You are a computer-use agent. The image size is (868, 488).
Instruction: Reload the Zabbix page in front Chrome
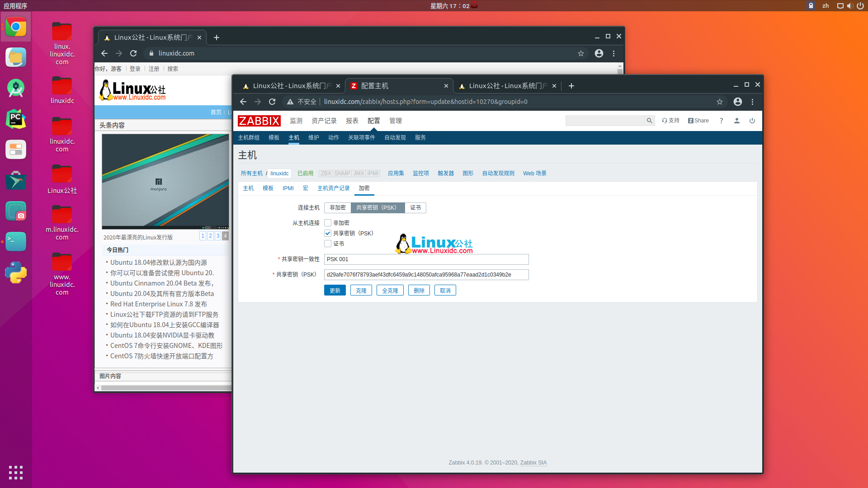pos(272,102)
